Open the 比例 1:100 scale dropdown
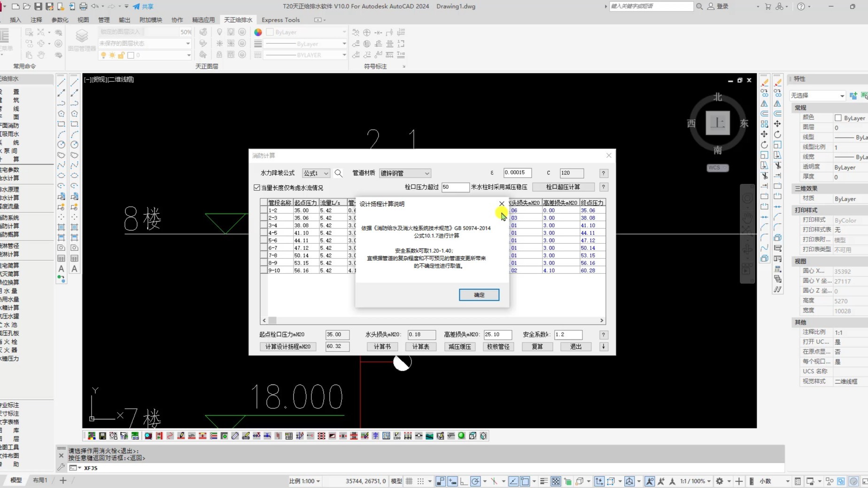868x488 pixels. pos(305,481)
